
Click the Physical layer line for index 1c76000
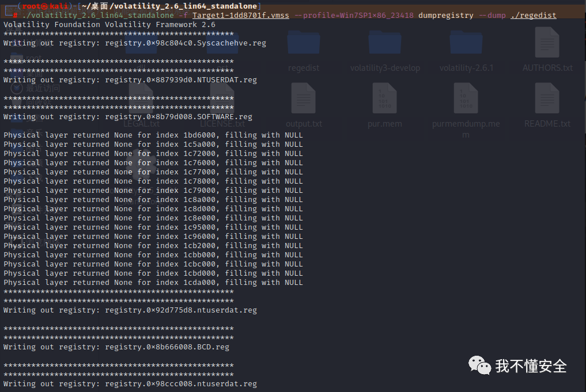pos(153,163)
